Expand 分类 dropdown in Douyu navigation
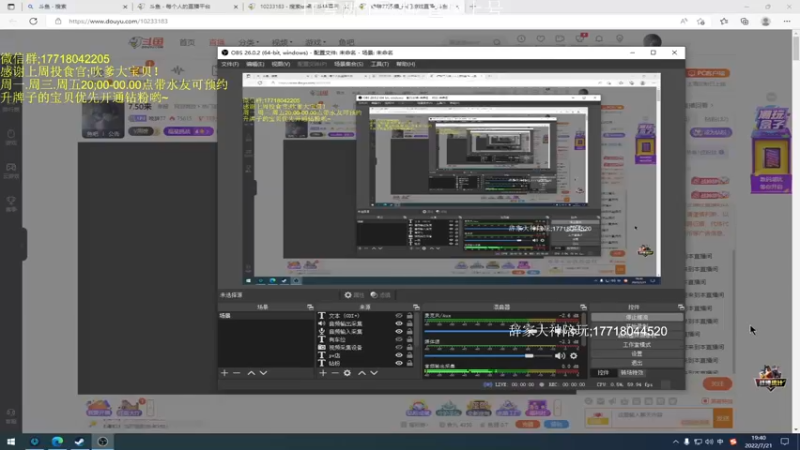This screenshot has height=450, width=800. pyautogui.click(x=248, y=42)
